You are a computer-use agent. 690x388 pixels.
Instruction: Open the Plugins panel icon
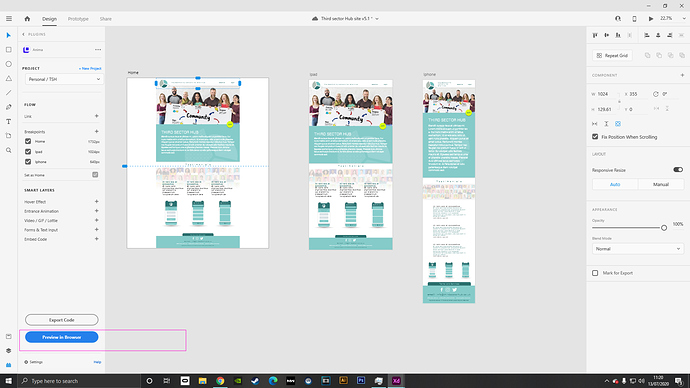[8, 365]
